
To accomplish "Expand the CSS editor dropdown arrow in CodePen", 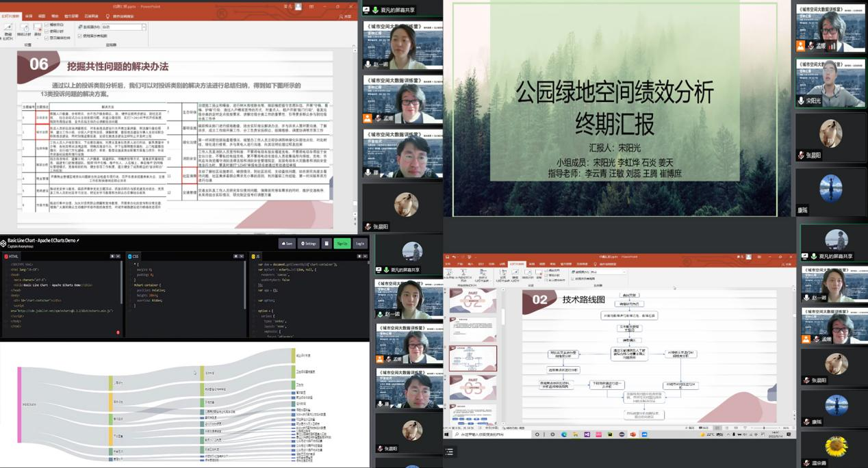I will [241, 257].
